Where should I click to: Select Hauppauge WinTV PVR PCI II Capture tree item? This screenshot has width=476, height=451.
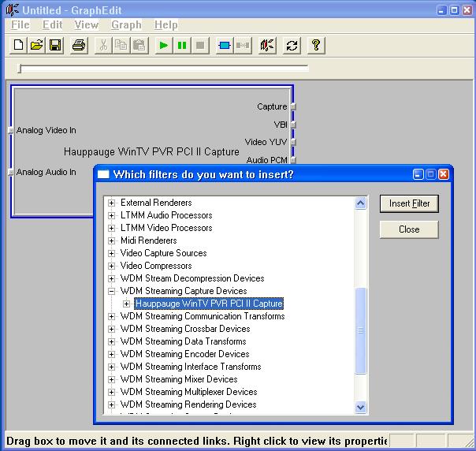[209, 304]
